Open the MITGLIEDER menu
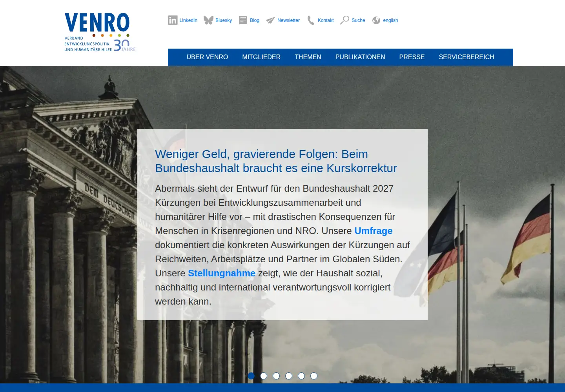Screen dimensions: 565x392 click(261, 57)
